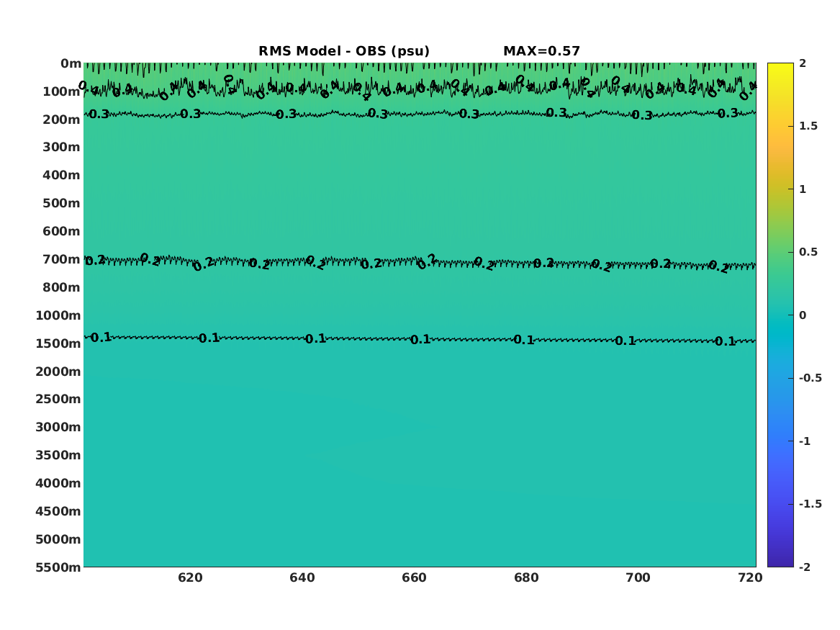Click the plot title "RMS Model - OBS (psu)"
Viewport: 840px width, 630px height.
344,51
